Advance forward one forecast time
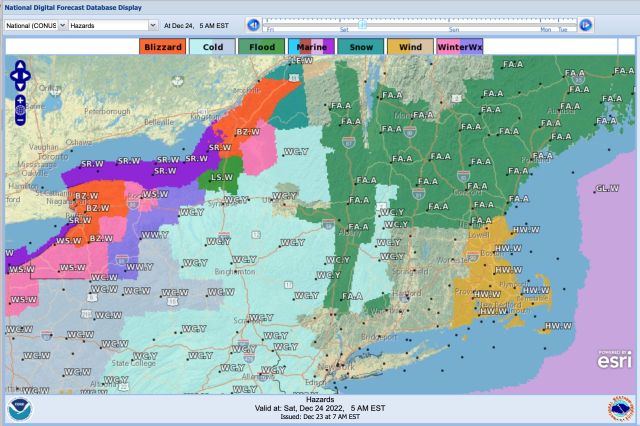The height and width of the screenshot is (426, 640). coord(586,24)
